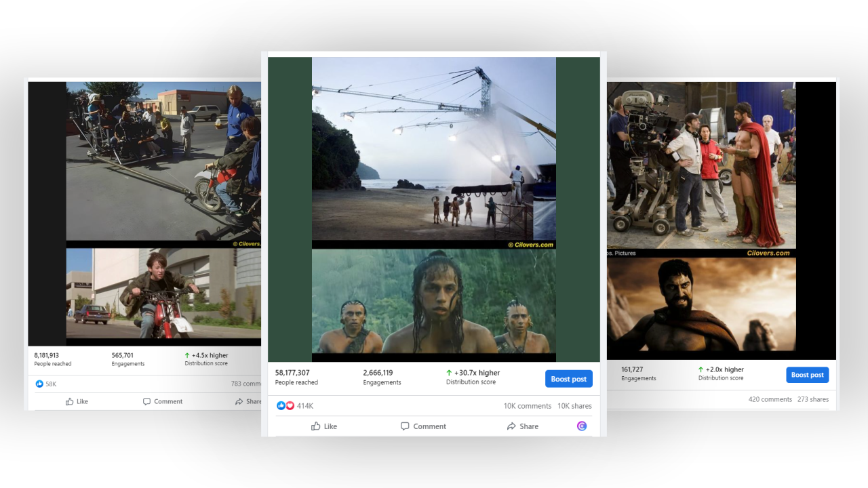Open the 783 comments link
This screenshot has width=868, height=488.
(246, 384)
